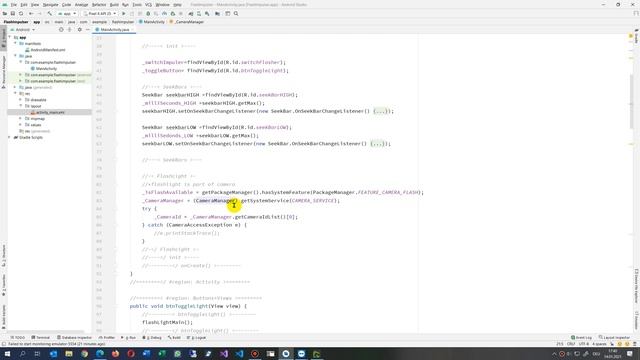Open the Database Inspector tool window

coord(75,338)
